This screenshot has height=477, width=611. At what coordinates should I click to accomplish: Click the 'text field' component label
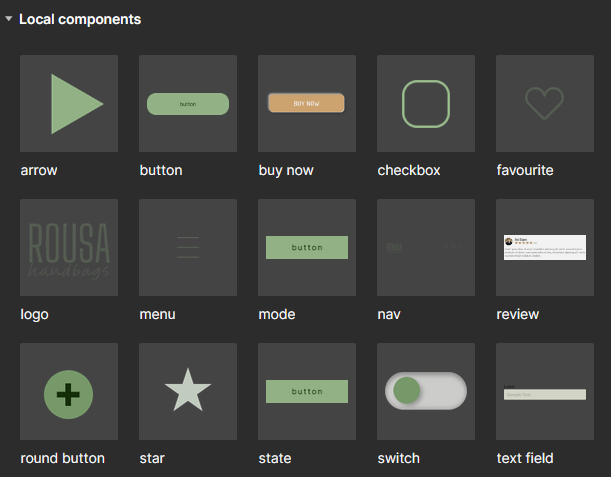[525, 458]
